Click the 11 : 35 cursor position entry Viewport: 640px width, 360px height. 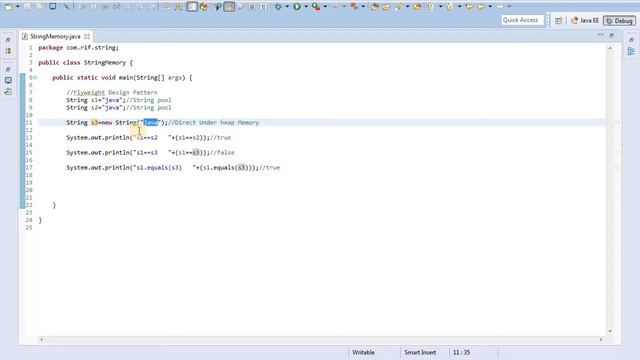pos(461,352)
